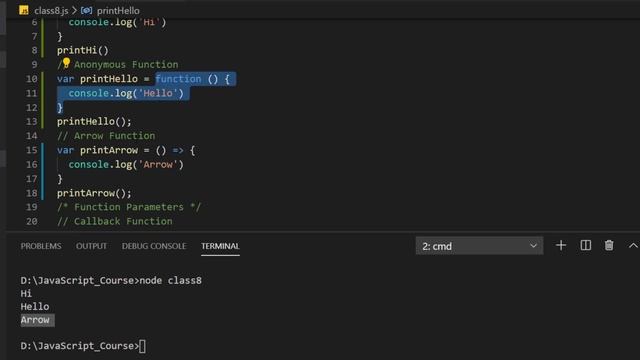Click 'Hi' output line in terminal

pyautogui.click(x=26, y=293)
